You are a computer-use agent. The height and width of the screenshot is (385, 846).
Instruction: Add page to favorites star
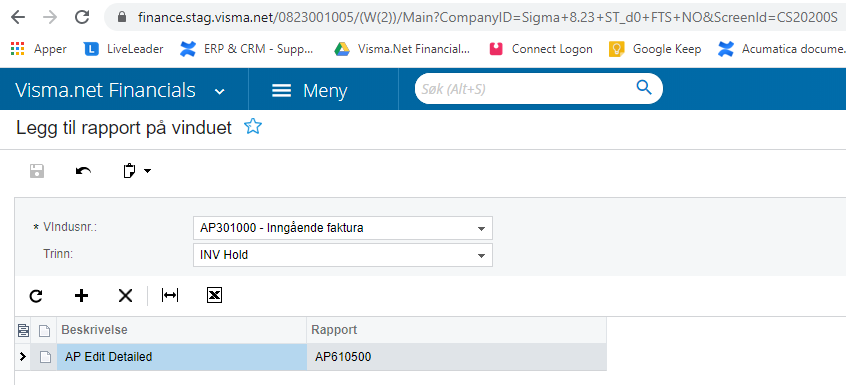(x=253, y=127)
